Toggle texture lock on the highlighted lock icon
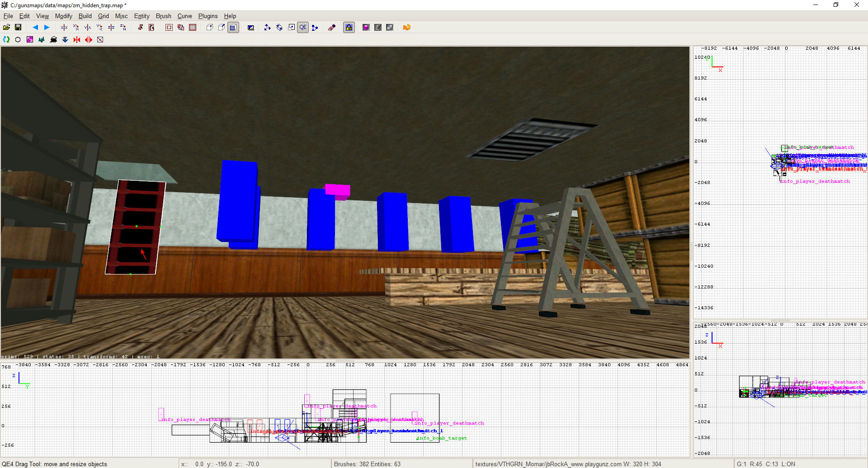 [349, 27]
